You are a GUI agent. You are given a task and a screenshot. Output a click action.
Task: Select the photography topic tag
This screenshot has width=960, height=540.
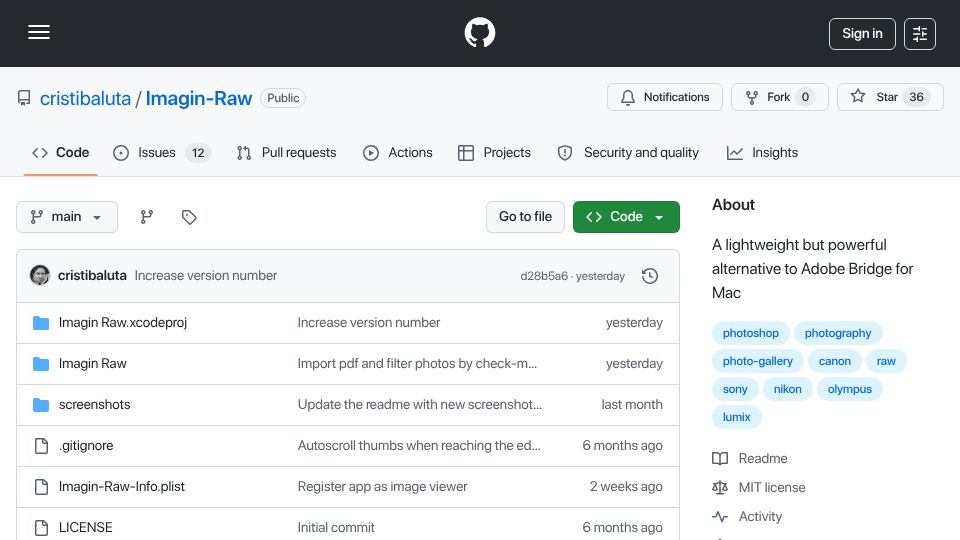point(838,333)
